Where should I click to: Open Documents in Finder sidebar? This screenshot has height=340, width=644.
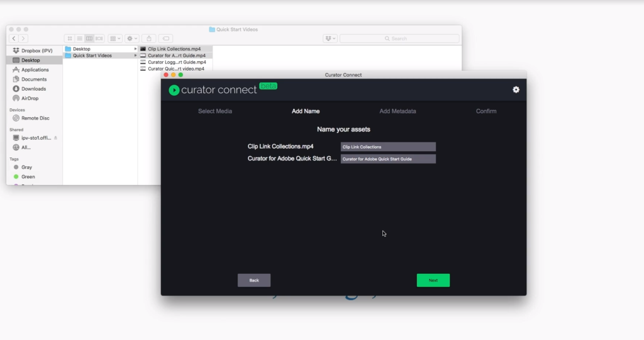click(x=35, y=79)
